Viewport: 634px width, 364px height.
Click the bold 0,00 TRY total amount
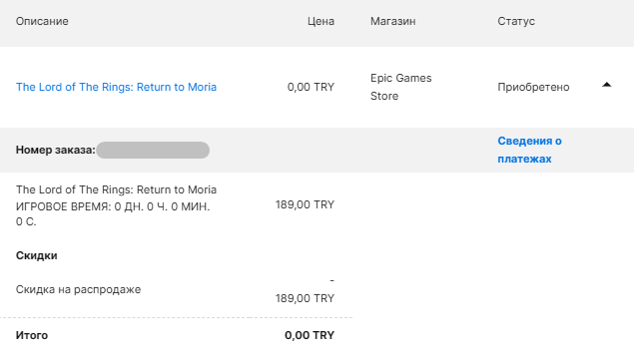tap(310, 335)
